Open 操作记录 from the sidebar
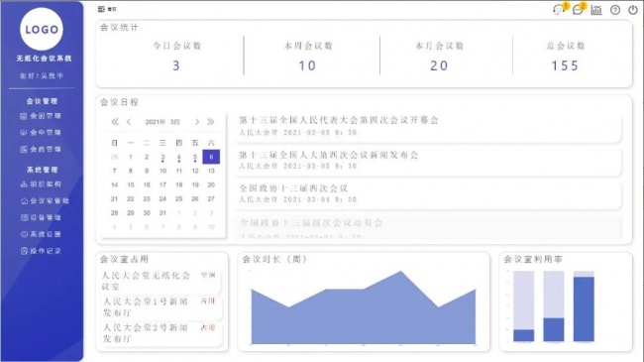Viewport: 644px width, 362px height. tap(41, 251)
